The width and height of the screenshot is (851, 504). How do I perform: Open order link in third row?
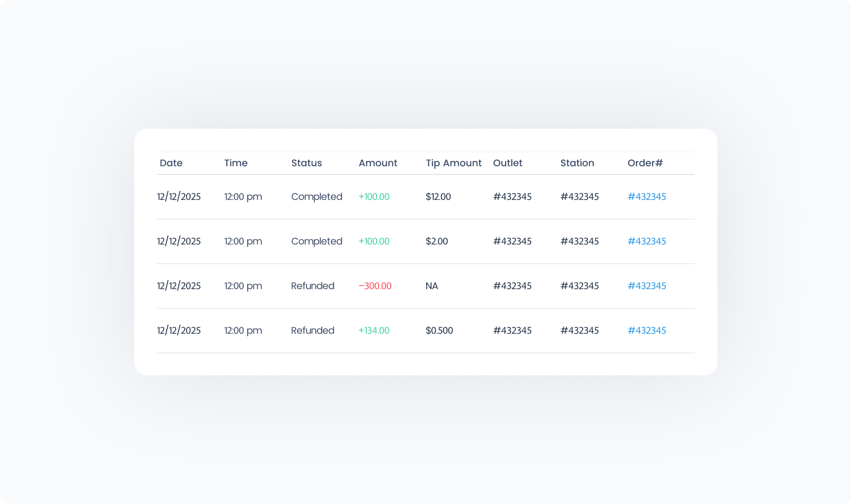pos(646,286)
